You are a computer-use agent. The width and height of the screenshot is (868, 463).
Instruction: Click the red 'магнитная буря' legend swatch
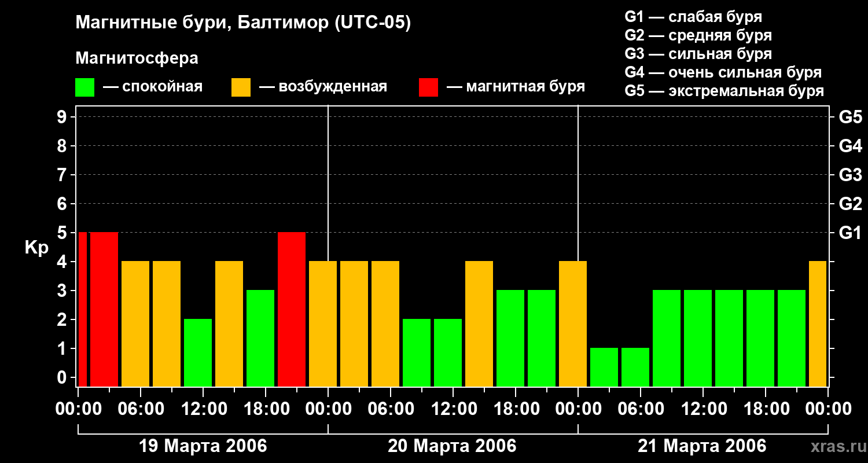(428, 87)
